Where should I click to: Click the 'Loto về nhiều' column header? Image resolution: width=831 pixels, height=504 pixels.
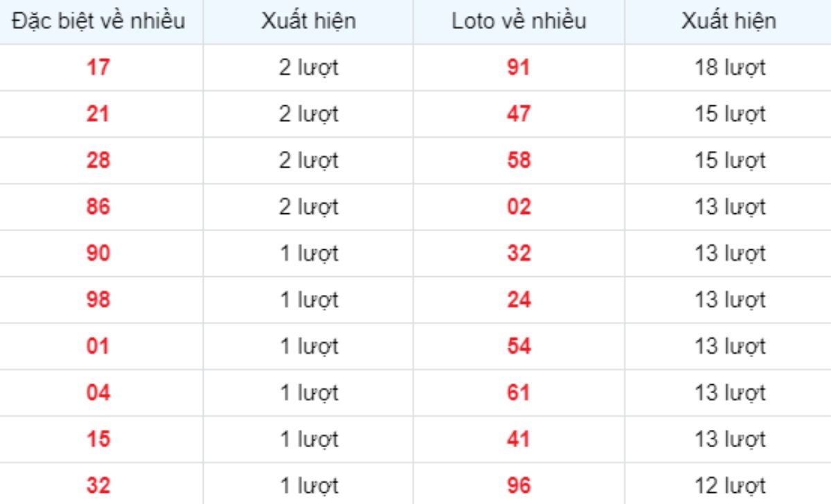coord(519,21)
